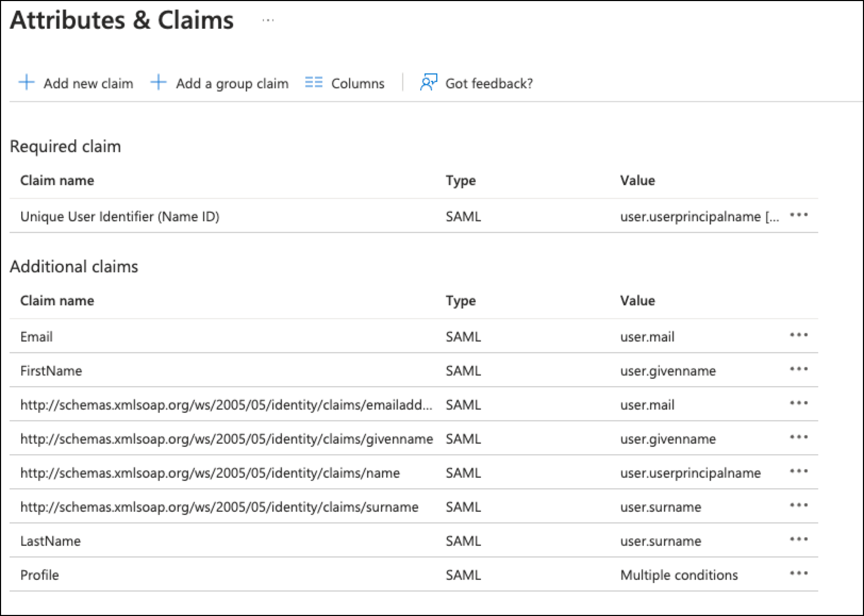
Task: Open the ellipsis menu for the Email claim
Action: pyautogui.click(x=797, y=335)
